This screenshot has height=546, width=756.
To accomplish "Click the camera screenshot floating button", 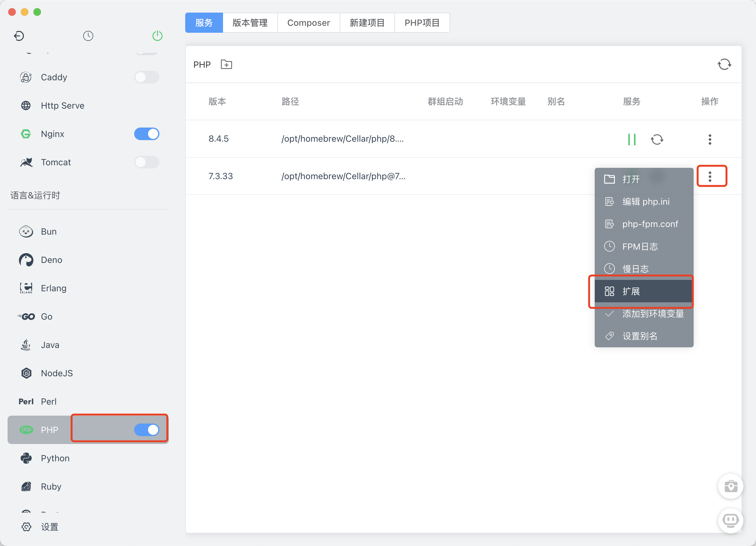I will [730, 486].
